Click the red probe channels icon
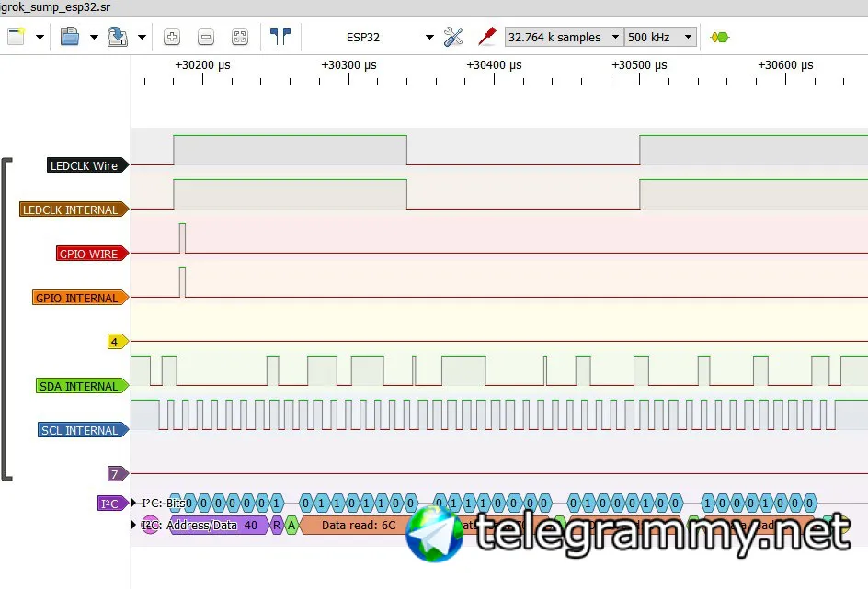 click(486, 37)
